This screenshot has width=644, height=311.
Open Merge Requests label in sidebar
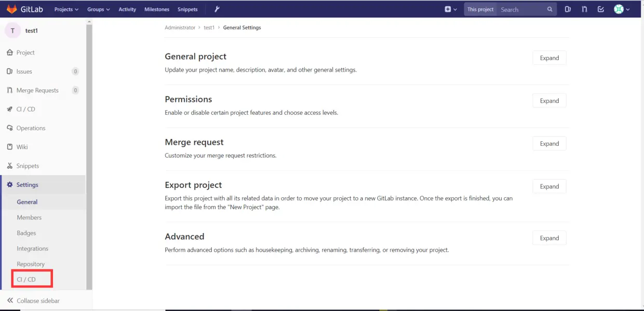[x=37, y=90]
